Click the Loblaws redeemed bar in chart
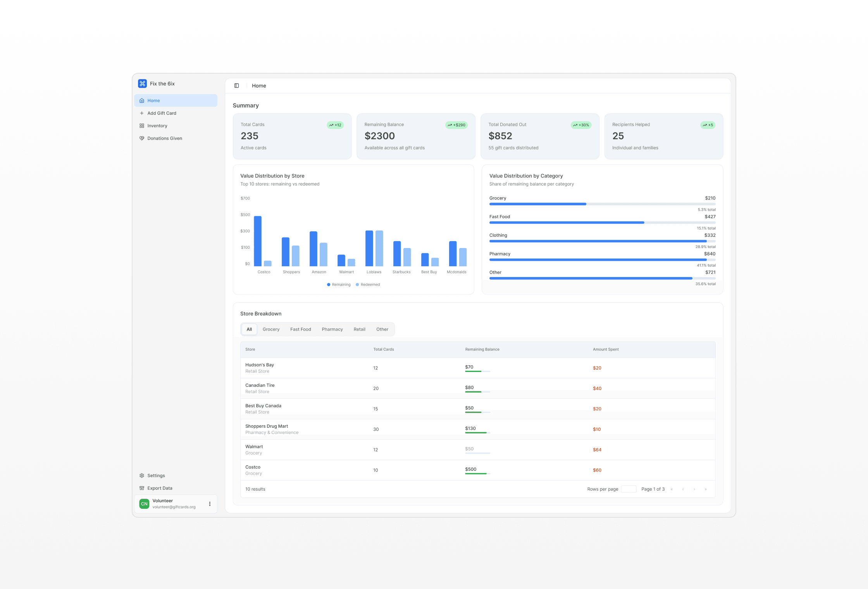868x589 pixels. [379, 248]
